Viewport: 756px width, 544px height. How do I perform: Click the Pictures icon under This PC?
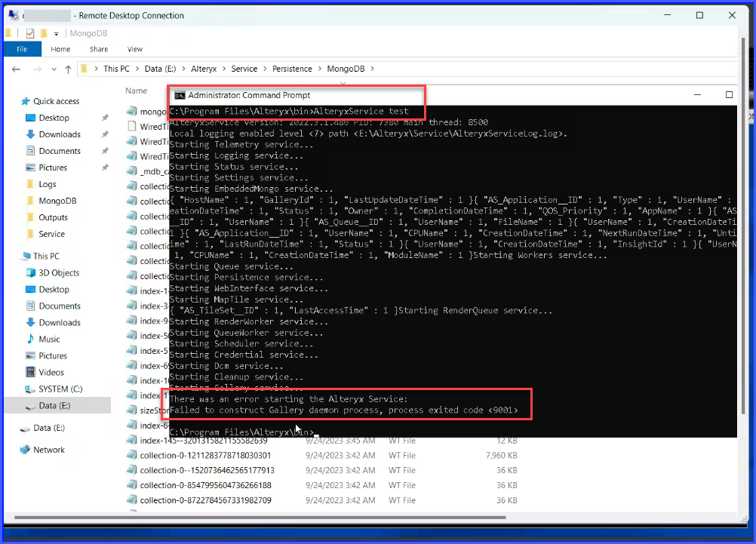click(x=30, y=356)
